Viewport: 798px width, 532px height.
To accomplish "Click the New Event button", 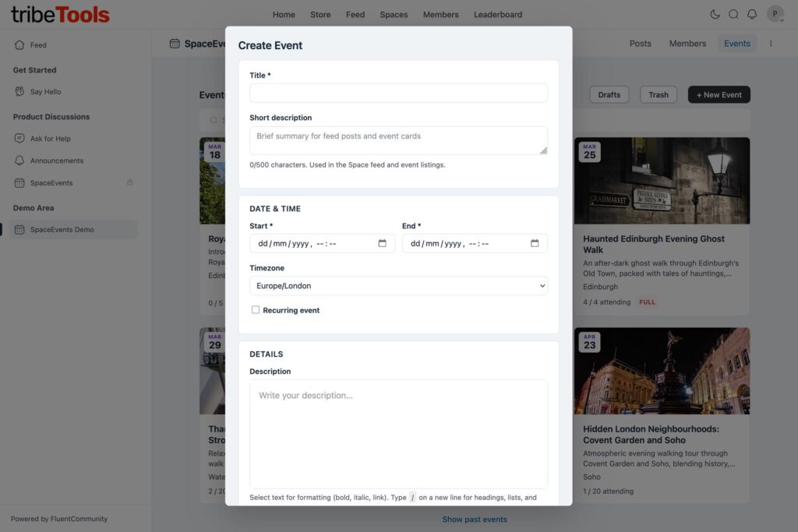I will [719, 95].
